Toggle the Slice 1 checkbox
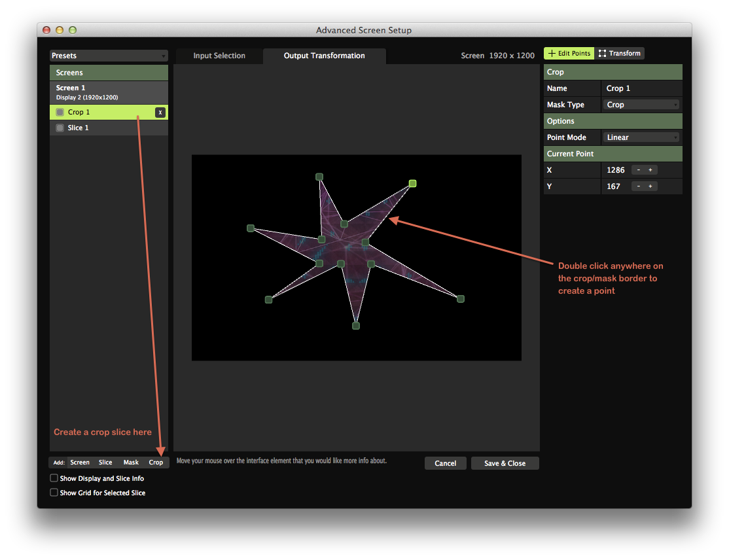Image resolution: width=729 pixels, height=560 pixels. point(60,128)
